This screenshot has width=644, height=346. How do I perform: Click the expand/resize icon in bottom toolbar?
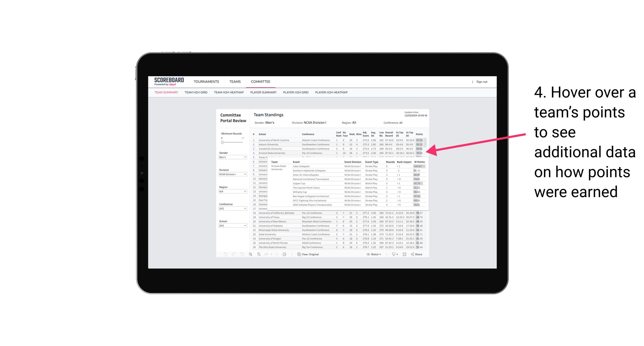[405, 254]
